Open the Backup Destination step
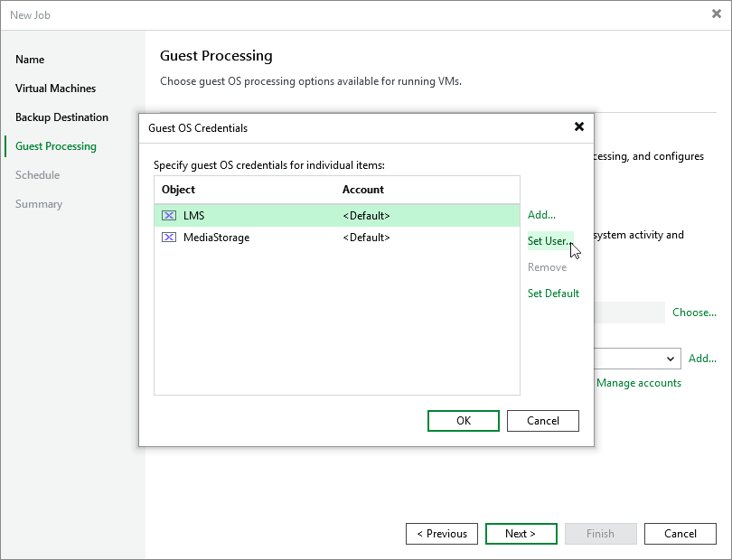This screenshot has height=560, width=732. click(61, 117)
